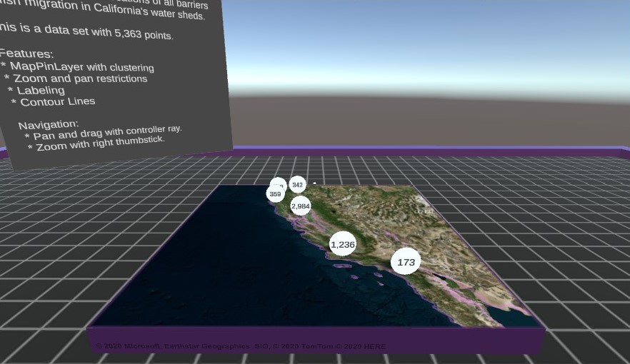The width and height of the screenshot is (630, 364).
Task: Click "Zoom with right thumbstick." text
Action: click(101, 143)
